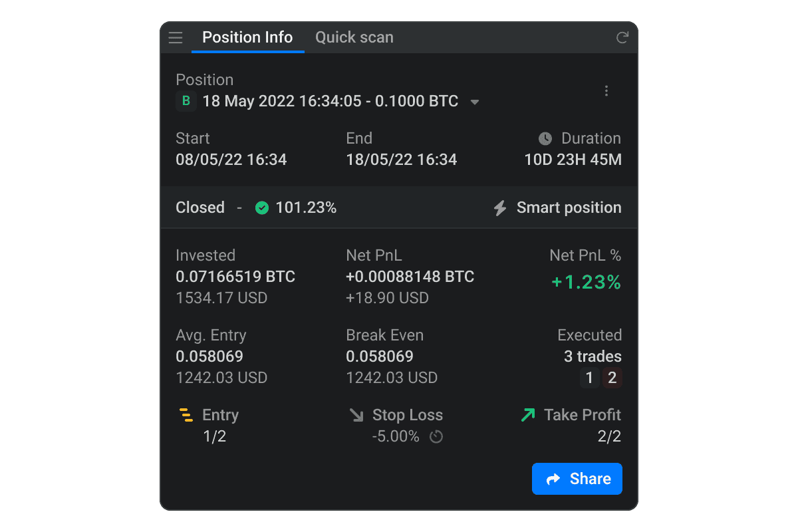Switch to the Quick scan tab

[354, 37]
